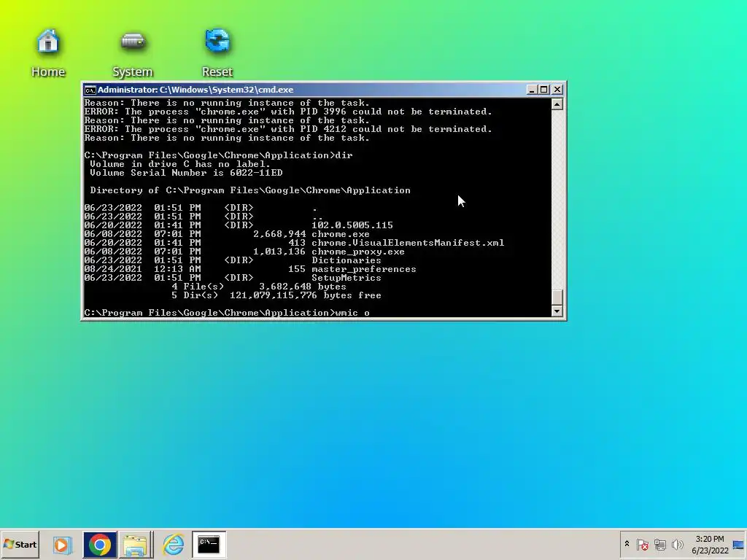Click the SetupMetrics directory entry
This screenshot has height=560, width=747.
(x=347, y=278)
